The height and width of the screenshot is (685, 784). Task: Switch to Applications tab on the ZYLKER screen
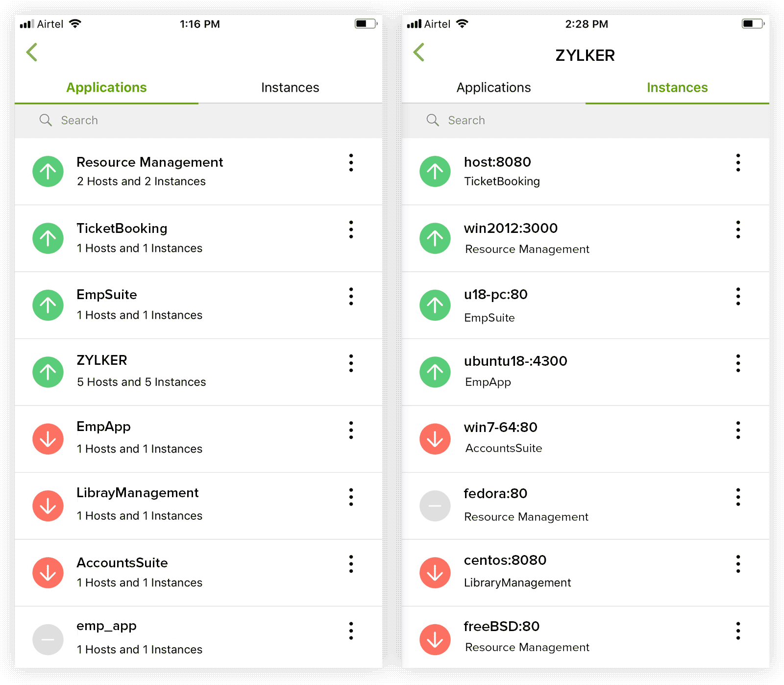tap(493, 87)
